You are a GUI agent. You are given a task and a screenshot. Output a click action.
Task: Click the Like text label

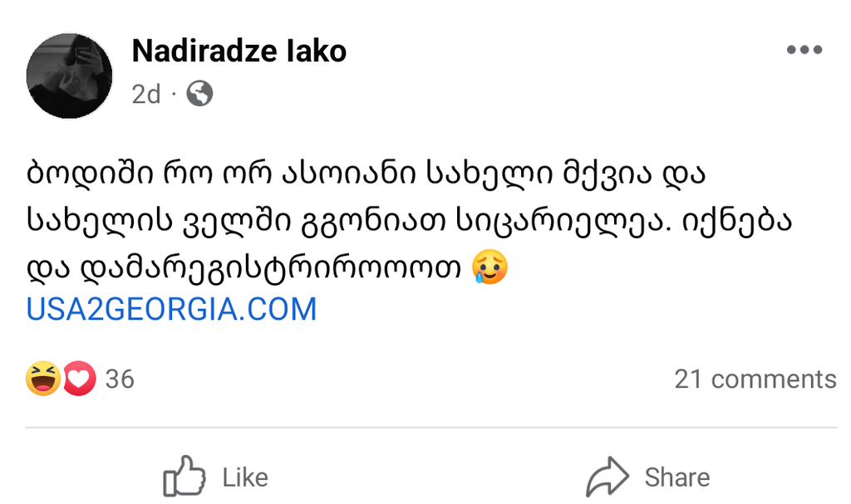pos(245,477)
